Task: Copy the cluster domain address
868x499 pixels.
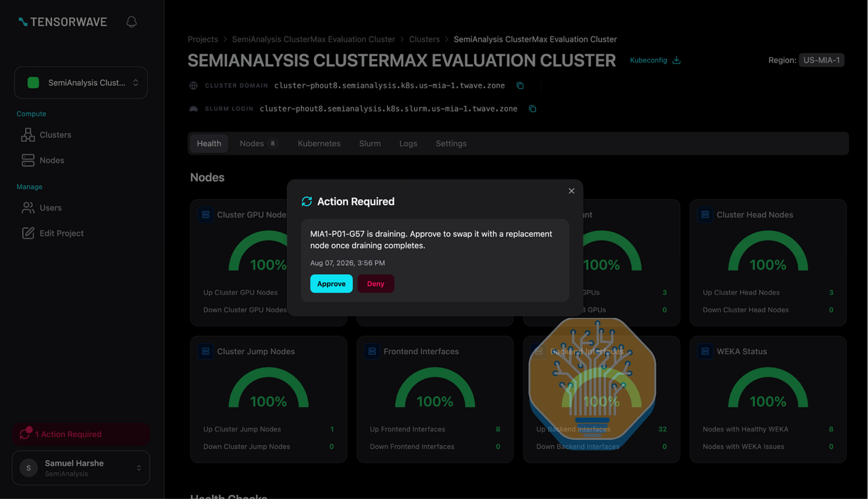Action: click(520, 86)
